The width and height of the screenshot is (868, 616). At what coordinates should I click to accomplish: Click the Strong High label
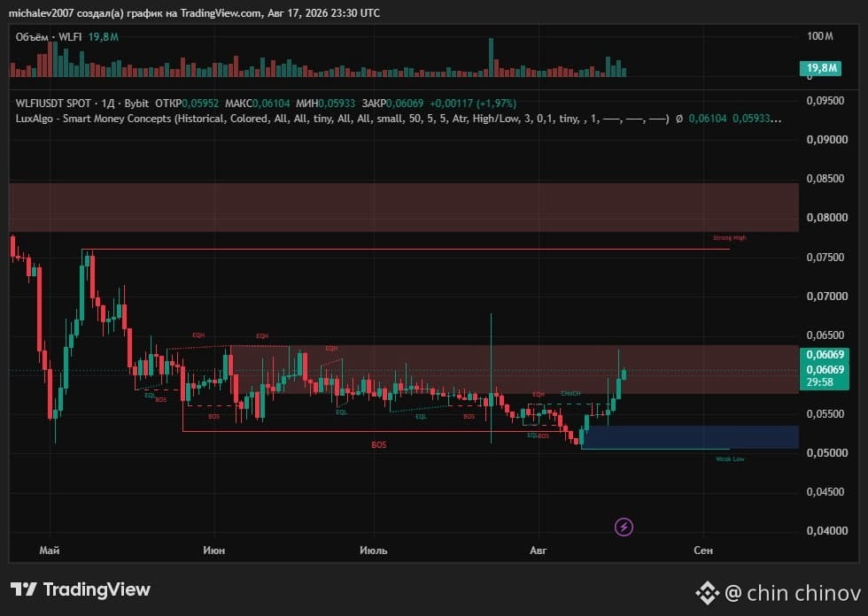[729, 238]
